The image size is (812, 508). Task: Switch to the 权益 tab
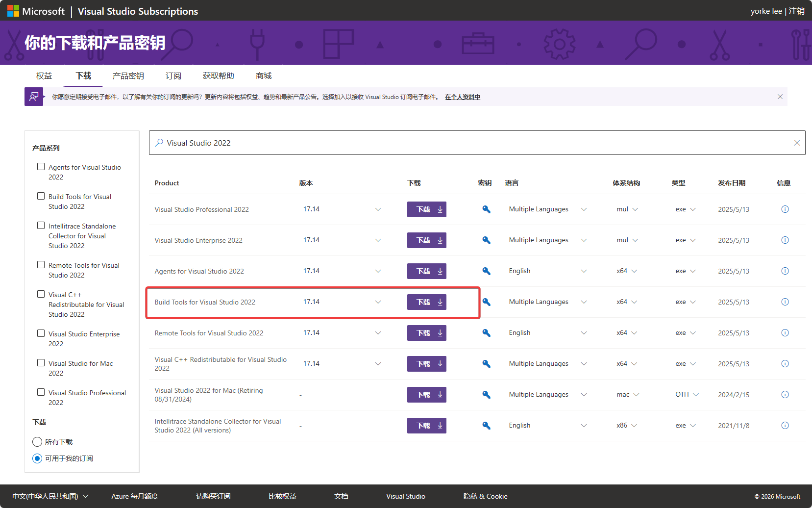coord(44,76)
